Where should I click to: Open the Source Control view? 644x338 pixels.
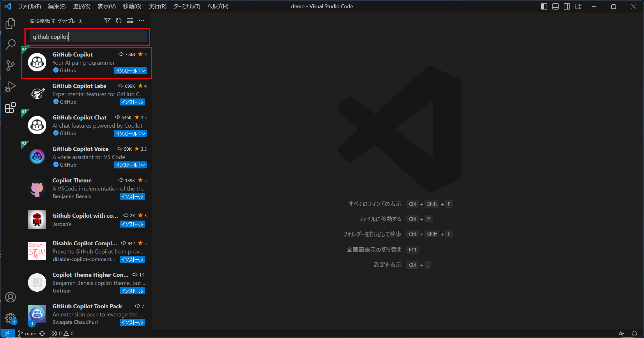point(10,66)
